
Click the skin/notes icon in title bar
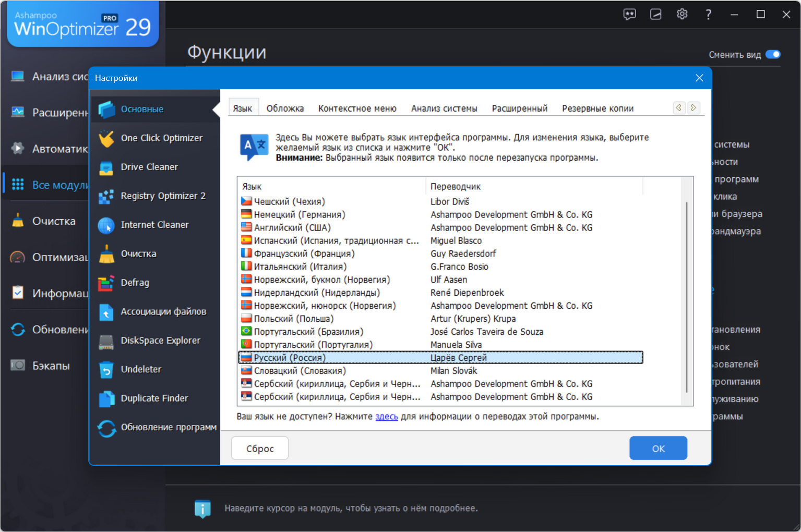[x=656, y=15]
